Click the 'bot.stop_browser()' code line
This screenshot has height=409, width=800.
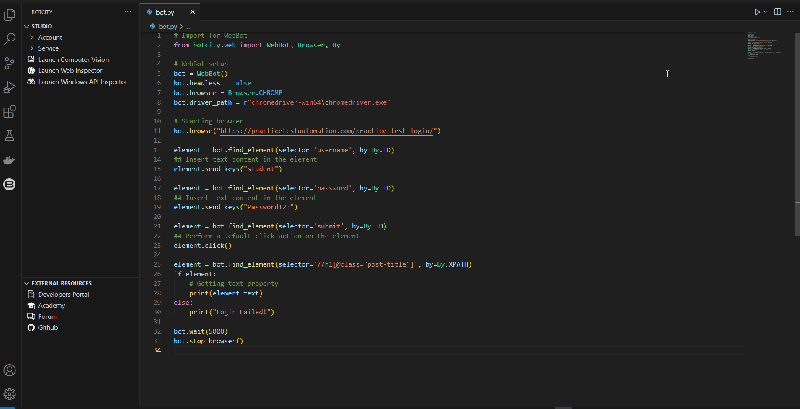tap(209, 341)
